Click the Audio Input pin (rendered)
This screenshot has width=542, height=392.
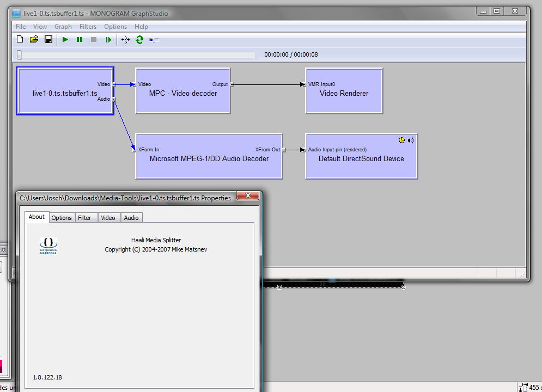[x=304, y=150]
